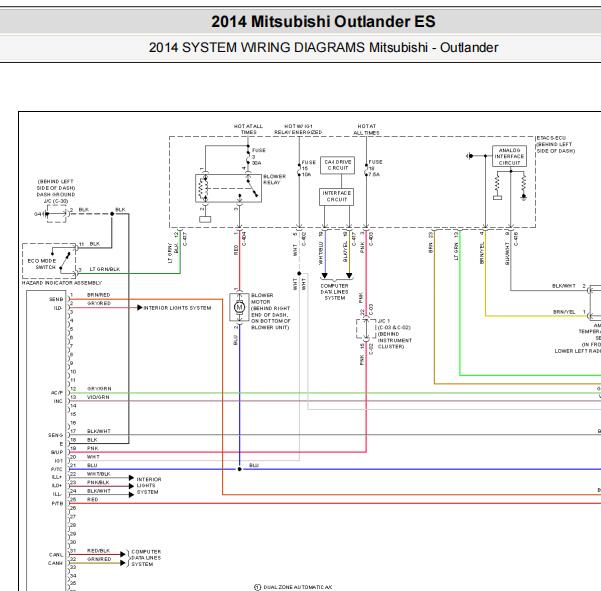Select the 'VIO/GRN' wire label on pin 13

(x=98, y=397)
